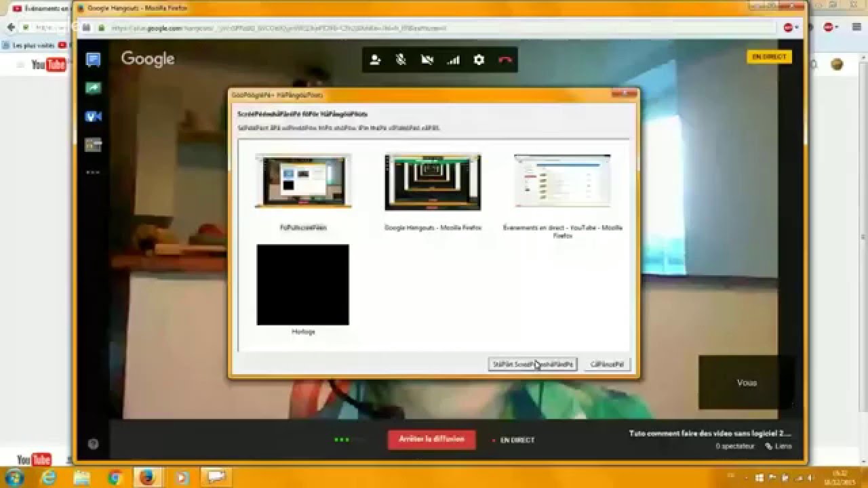
Task: Click the green screen share sidebar icon
Action: (93, 88)
